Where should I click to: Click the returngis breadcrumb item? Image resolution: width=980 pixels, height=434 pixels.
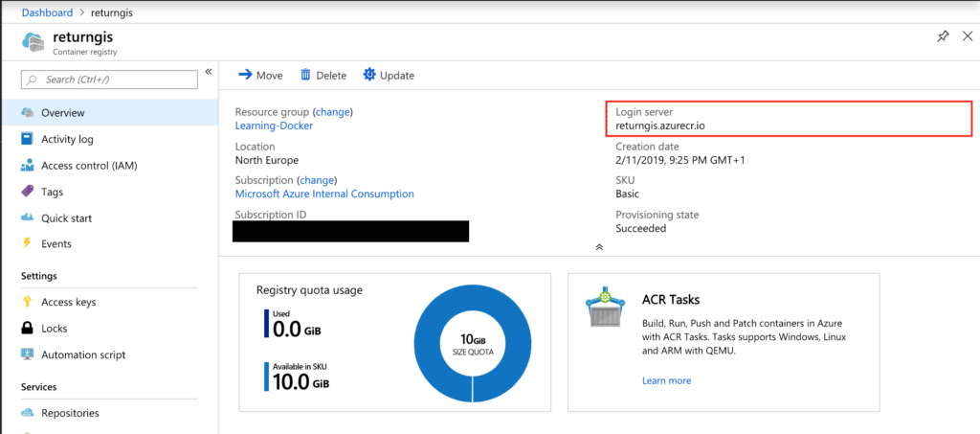(x=113, y=12)
